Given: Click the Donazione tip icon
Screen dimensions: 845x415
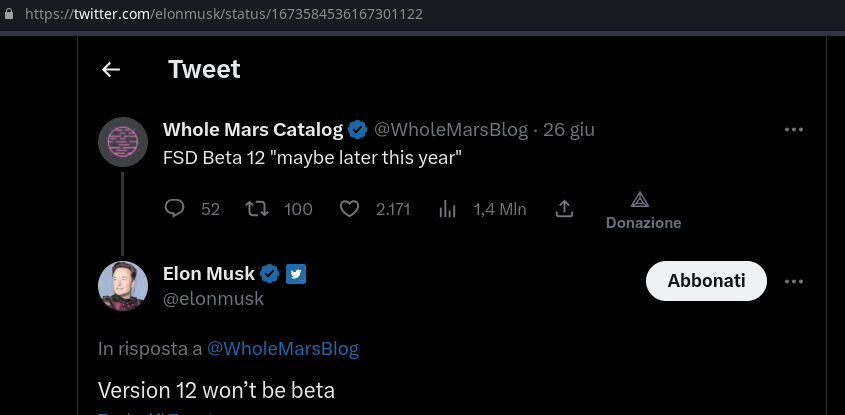Looking at the screenshot, I should coord(639,200).
